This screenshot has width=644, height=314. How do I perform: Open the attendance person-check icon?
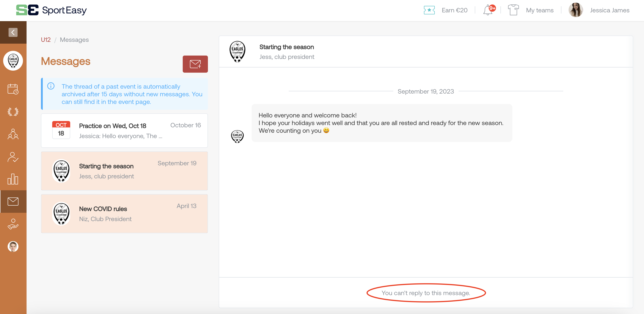tap(13, 157)
